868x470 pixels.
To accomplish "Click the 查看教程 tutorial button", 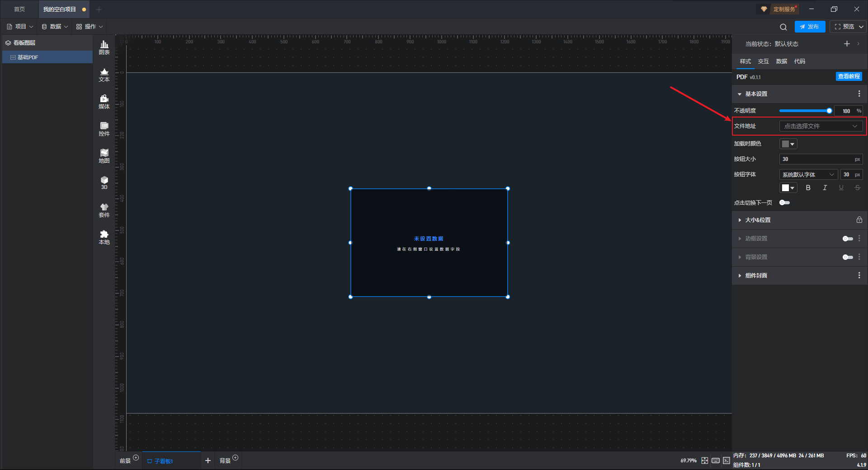I will click(849, 77).
